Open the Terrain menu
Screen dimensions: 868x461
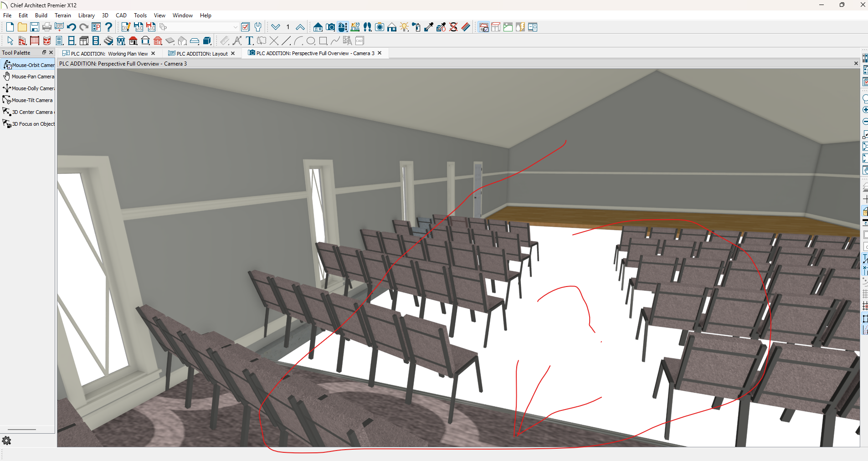click(x=63, y=15)
